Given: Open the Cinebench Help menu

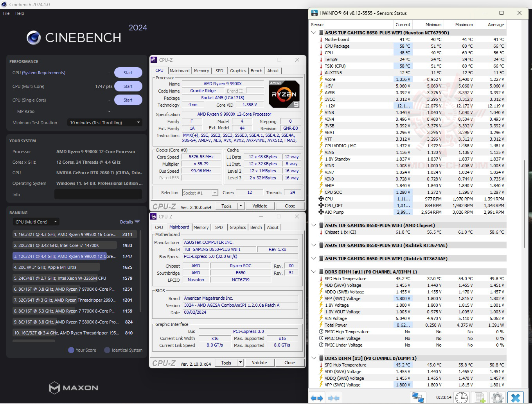Looking at the screenshot, I should coord(20,13).
